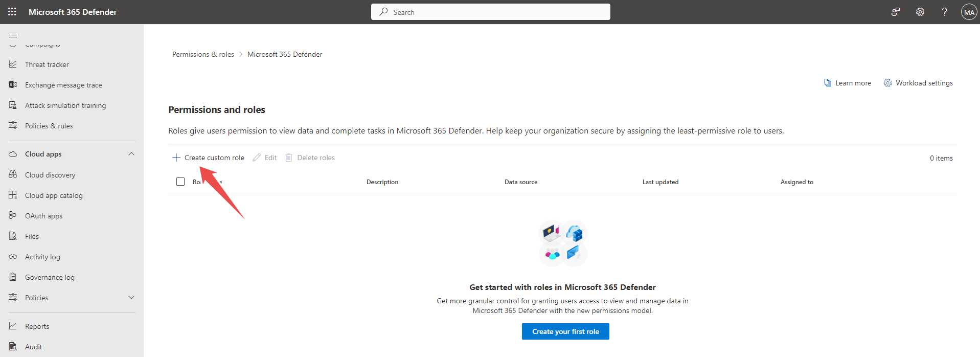The width and height of the screenshot is (980, 357).
Task: Click the Policies & rules sliders icon
Action: (13, 125)
